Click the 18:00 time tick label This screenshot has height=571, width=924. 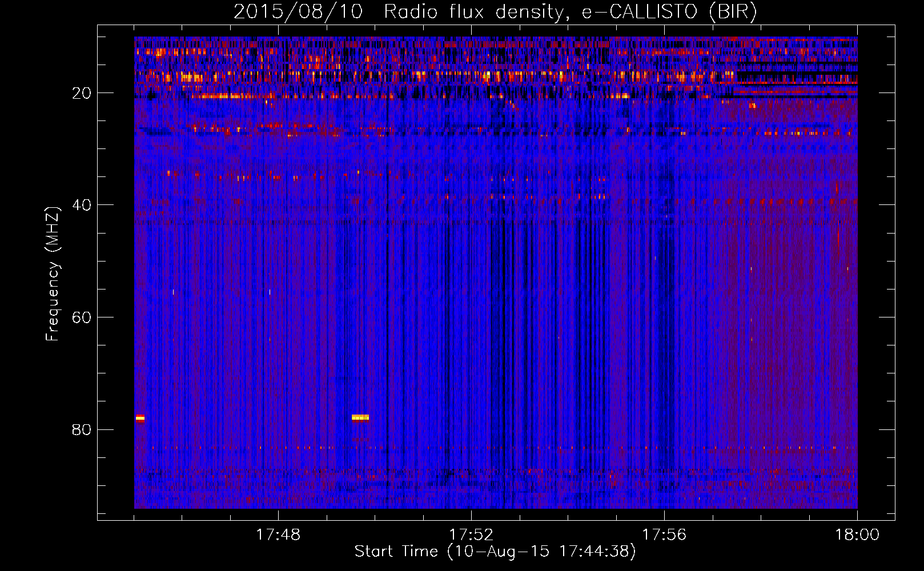857,535
